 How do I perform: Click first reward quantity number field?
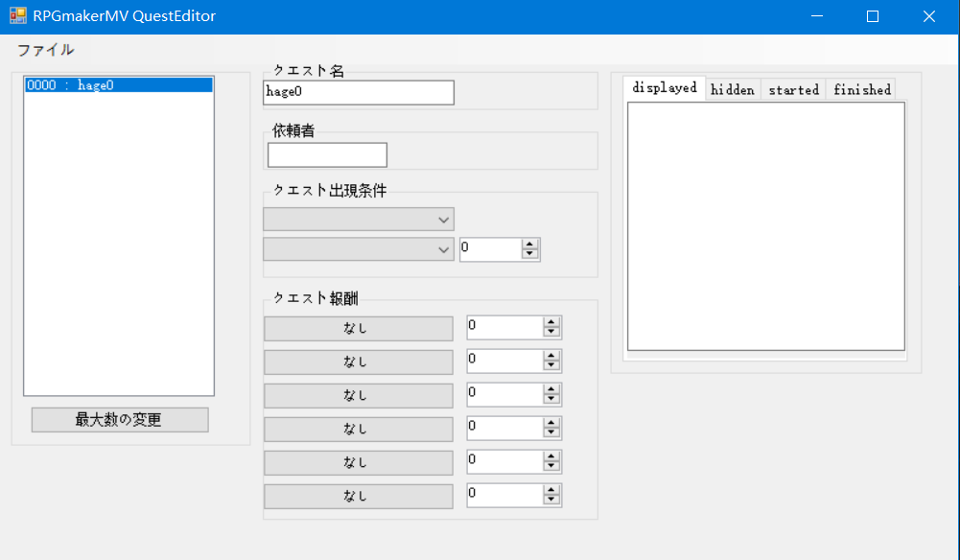coord(505,327)
